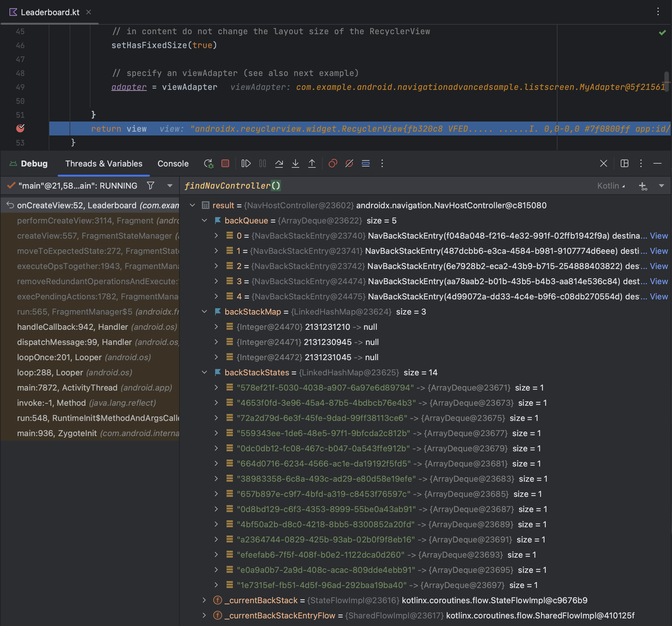Open the thread selector dropdown arrow
672x626 pixels.
[170, 186]
